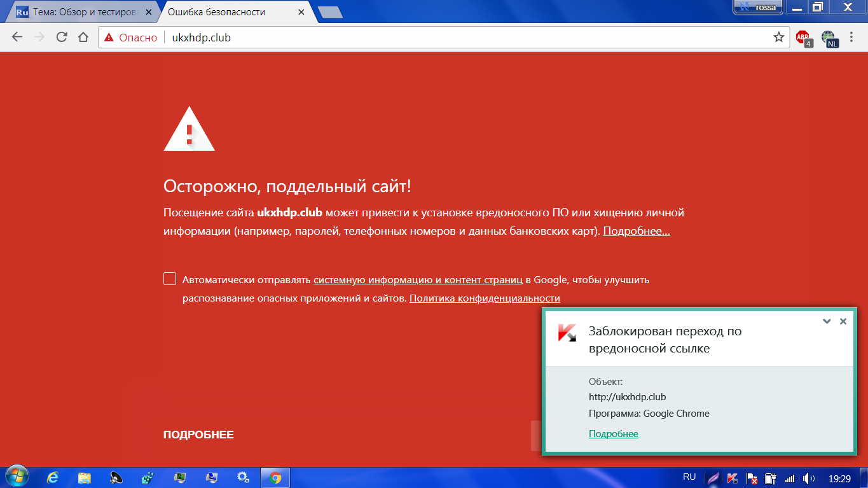This screenshot has height=488, width=868.
Task: Click the bottom 'ПОДРОБНЕЕ' details button
Action: pyautogui.click(x=198, y=435)
